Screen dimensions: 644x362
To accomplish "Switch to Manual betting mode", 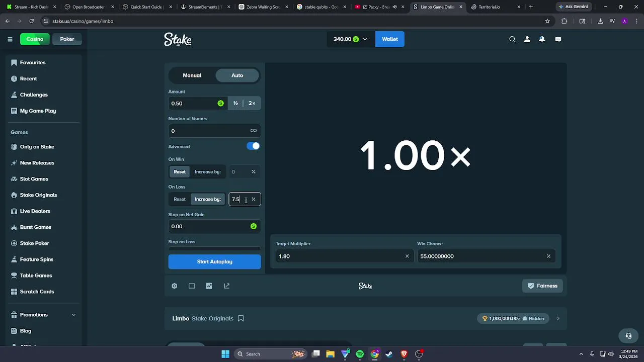I will [192, 75].
